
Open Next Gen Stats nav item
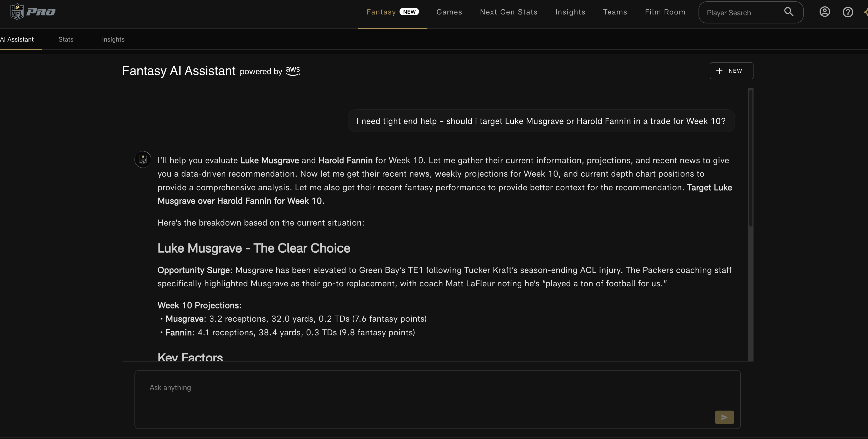click(x=508, y=12)
